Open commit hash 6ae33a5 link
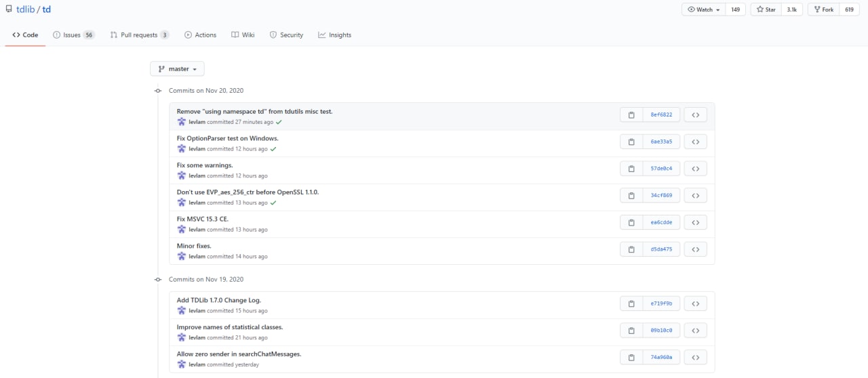 click(661, 142)
